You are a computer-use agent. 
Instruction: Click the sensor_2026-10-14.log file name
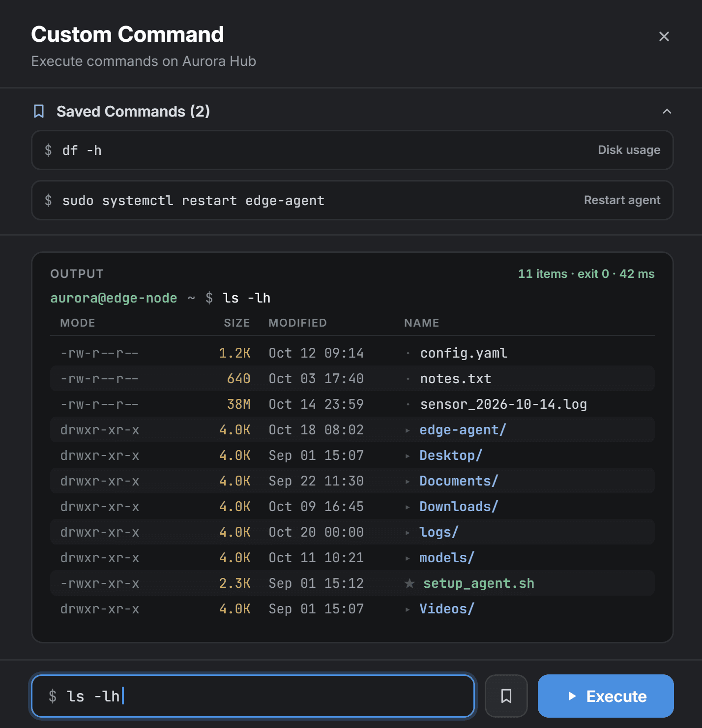click(503, 404)
